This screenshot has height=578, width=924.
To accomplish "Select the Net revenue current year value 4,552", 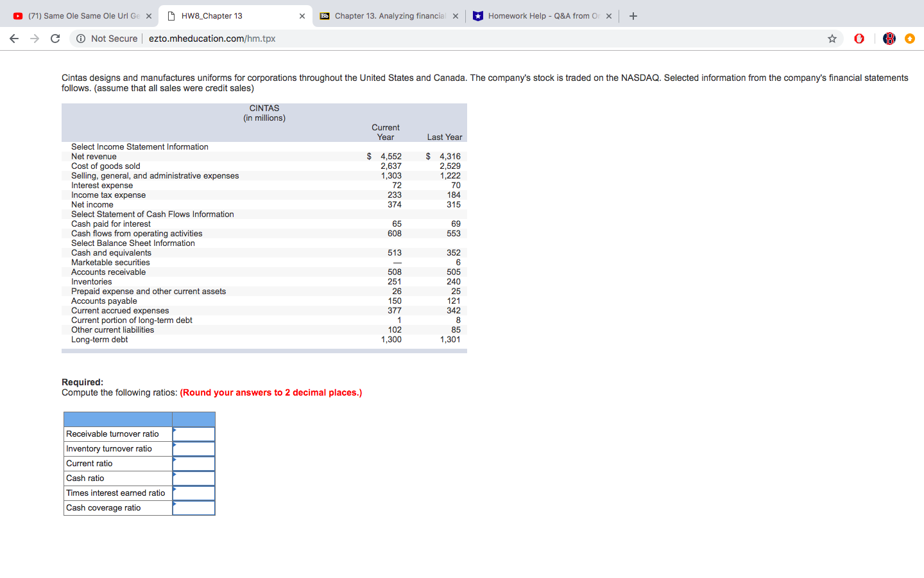I will (x=391, y=157).
